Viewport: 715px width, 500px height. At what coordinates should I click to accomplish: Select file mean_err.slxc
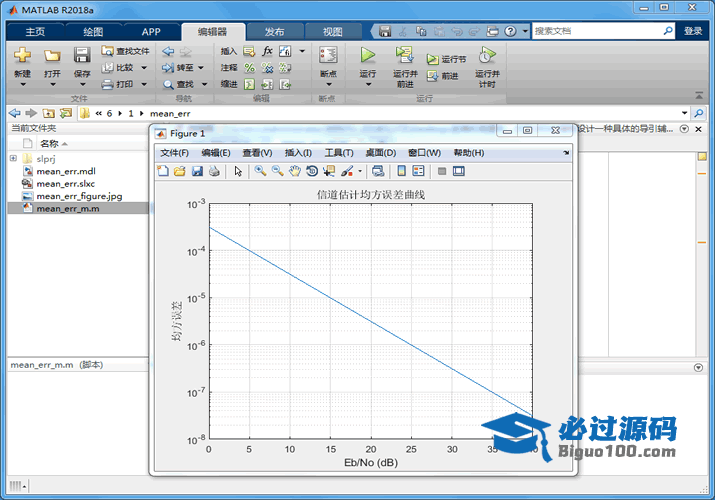[65, 184]
